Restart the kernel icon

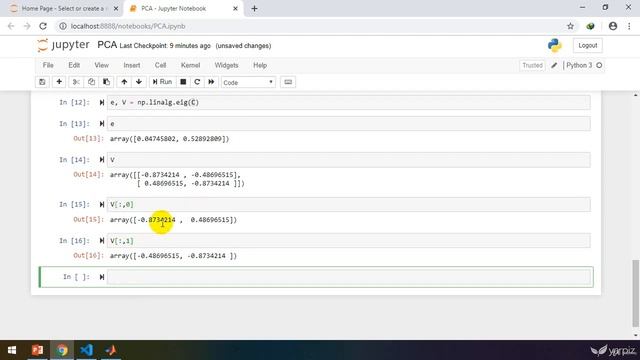coord(197,82)
